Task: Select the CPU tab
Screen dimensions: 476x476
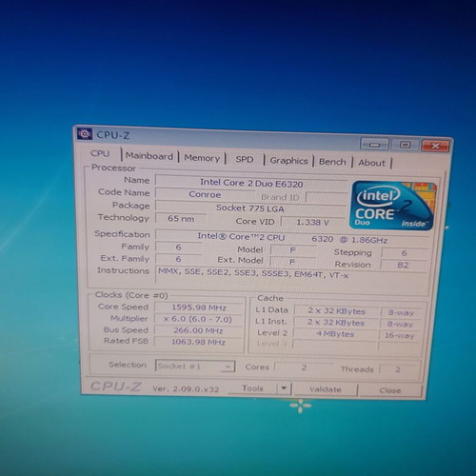Action: (100, 153)
